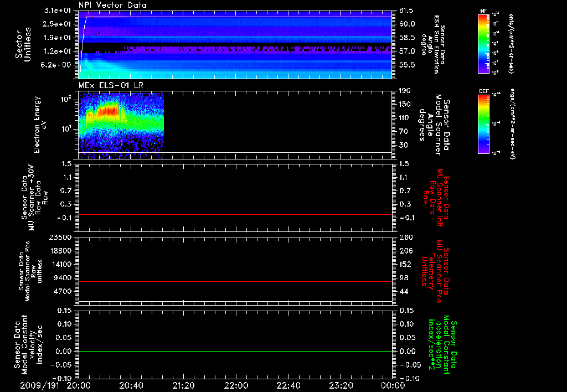Click the '55.5' elevation angle tick label
567x392 pixels.
coord(407,65)
